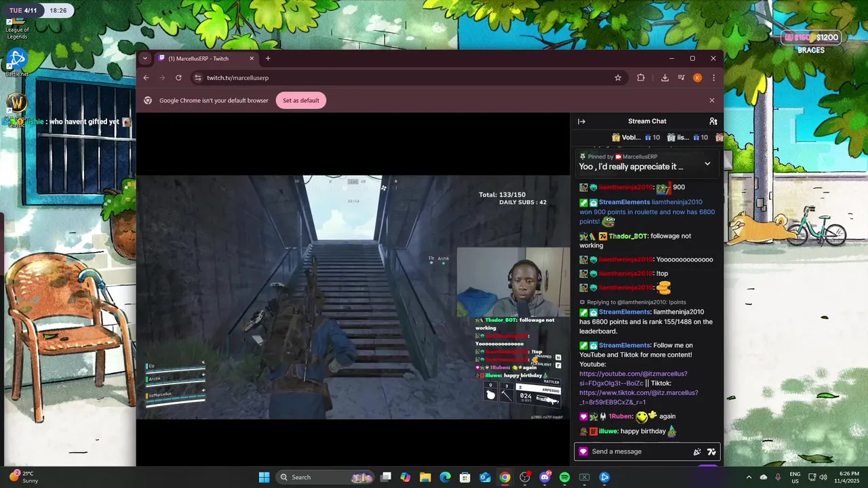Open the volume control in system tray

(x=823, y=477)
